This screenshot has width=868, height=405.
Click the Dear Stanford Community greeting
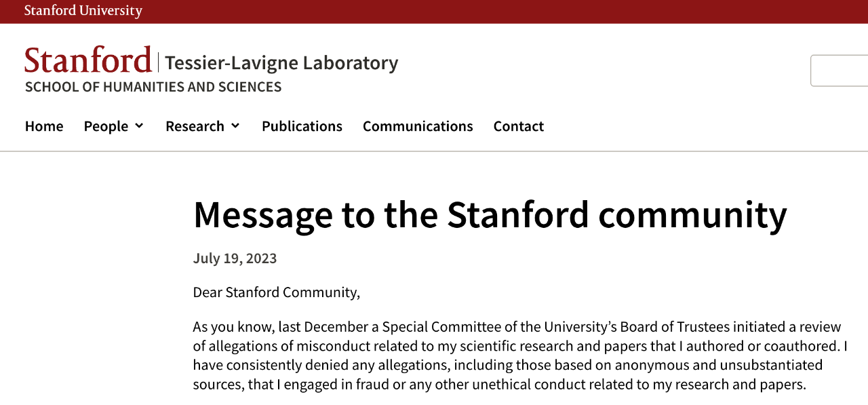277,292
